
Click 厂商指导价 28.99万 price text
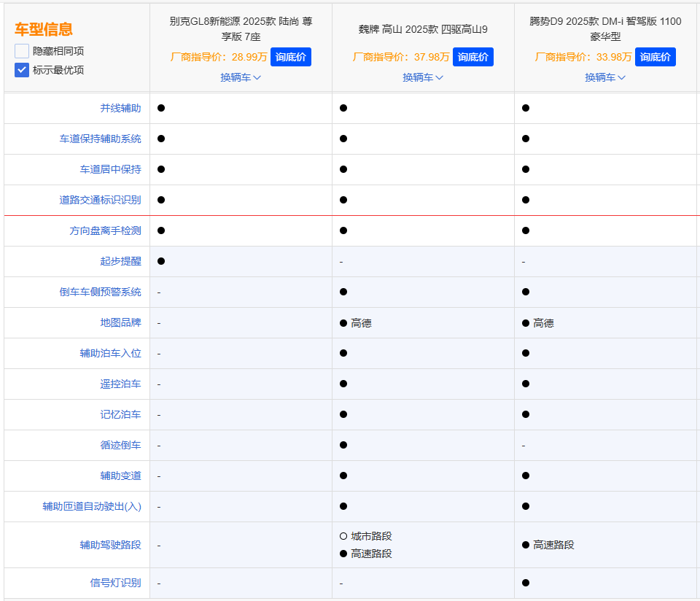click(x=219, y=57)
